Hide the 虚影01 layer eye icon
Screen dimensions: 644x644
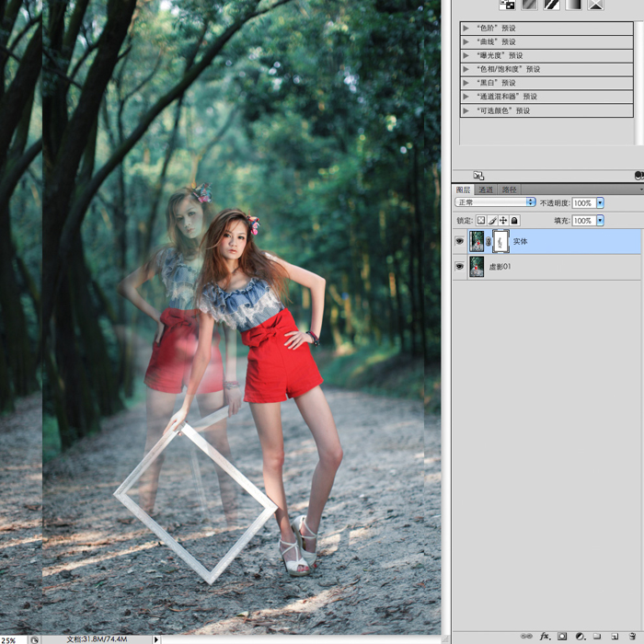(460, 267)
